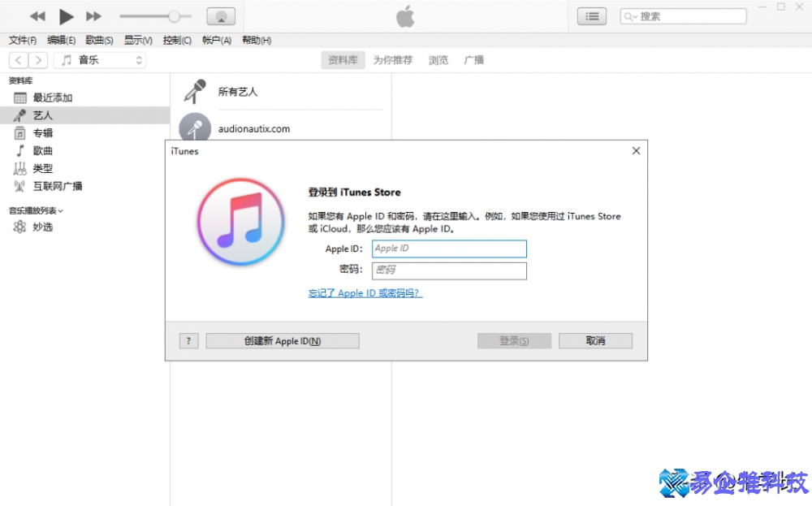The image size is (812, 506).
Task: Click the Apple ID input field
Action: (x=449, y=249)
